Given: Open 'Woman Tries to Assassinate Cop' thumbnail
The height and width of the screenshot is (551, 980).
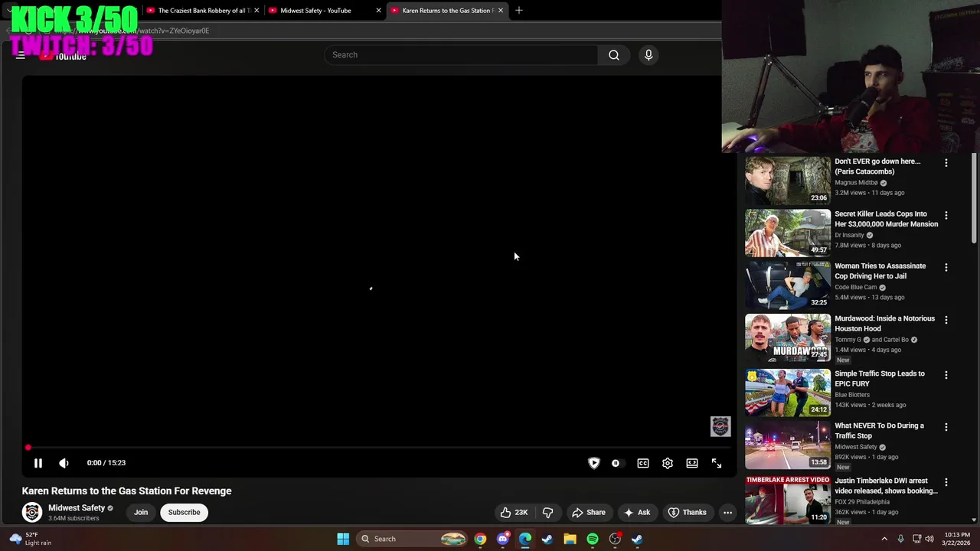Looking at the screenshot, I should pos(788,285).
